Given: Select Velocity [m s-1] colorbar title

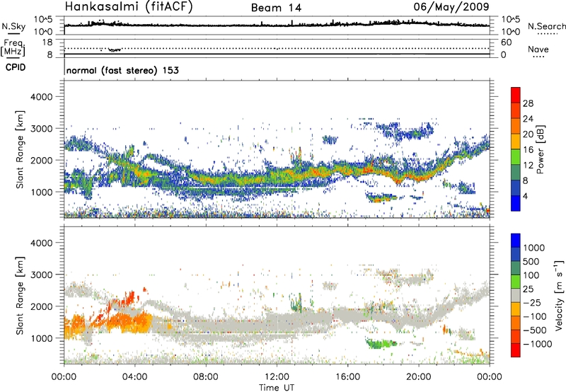Looking at the screenshot, I should point(559,295).
